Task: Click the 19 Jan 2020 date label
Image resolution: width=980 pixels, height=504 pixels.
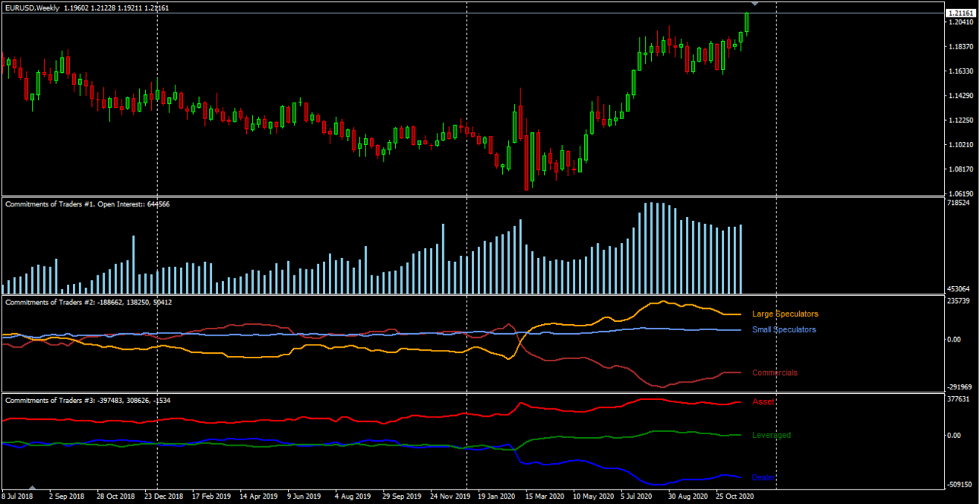Action: [x=498, y=496]
